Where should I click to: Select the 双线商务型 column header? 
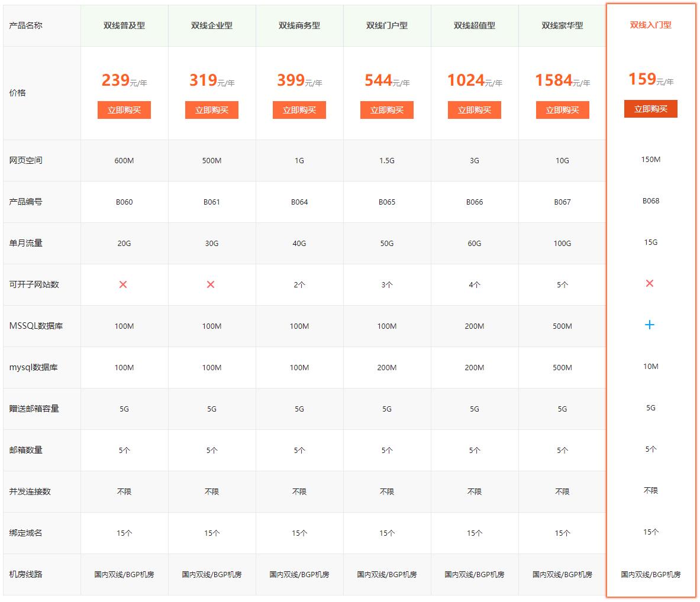point(299,25)
